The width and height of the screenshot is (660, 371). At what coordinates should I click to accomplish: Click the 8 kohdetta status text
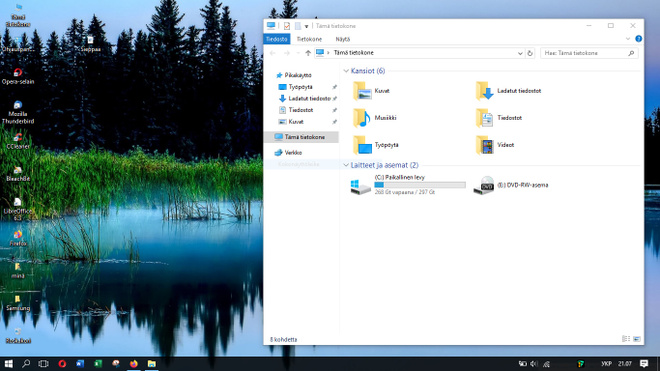point(283,339)
